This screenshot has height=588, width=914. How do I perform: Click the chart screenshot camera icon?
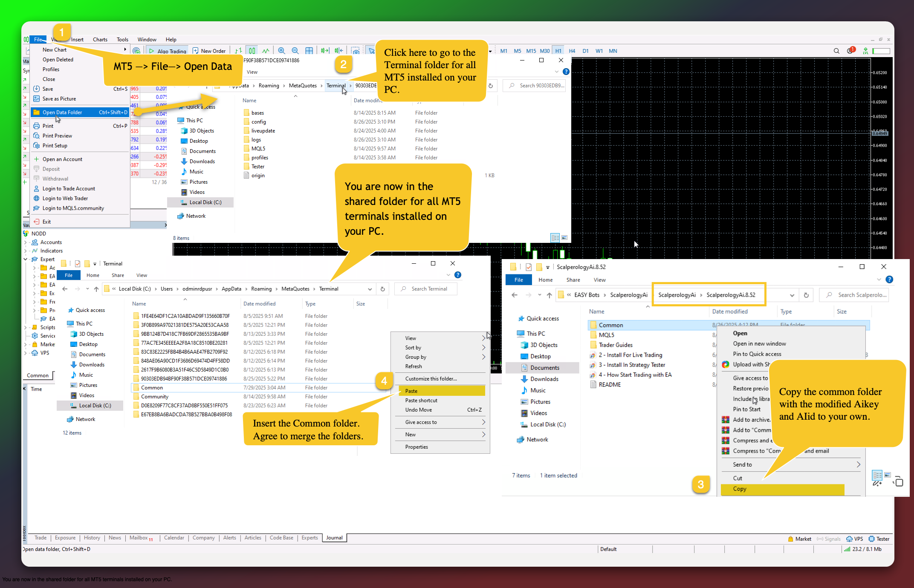point(355,51)
